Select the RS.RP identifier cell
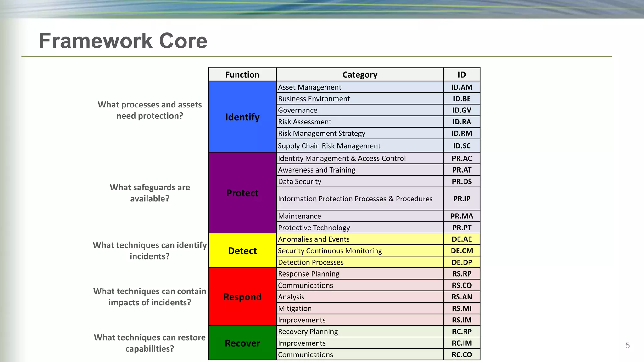The height and width of the screenshot is (362, 644). click(462, 274)
